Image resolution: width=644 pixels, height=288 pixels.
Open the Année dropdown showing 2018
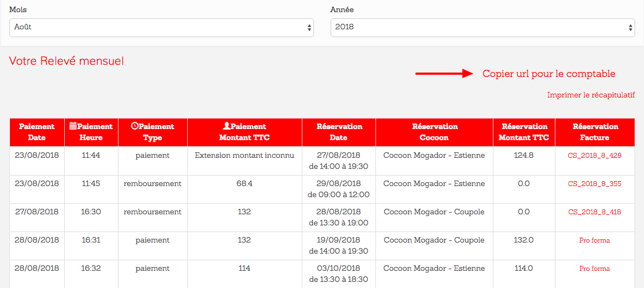[483, 28]
